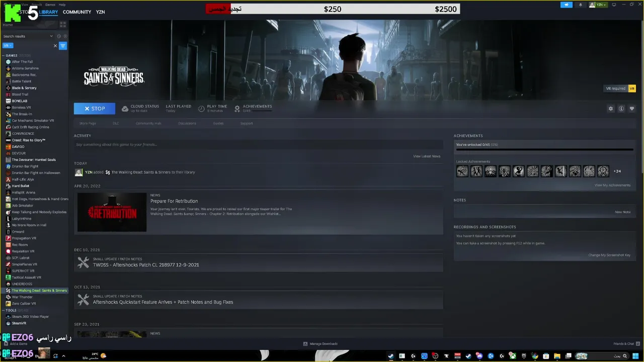Open the Help menu
Screen dimensions: 644x362
pos(62,5)
